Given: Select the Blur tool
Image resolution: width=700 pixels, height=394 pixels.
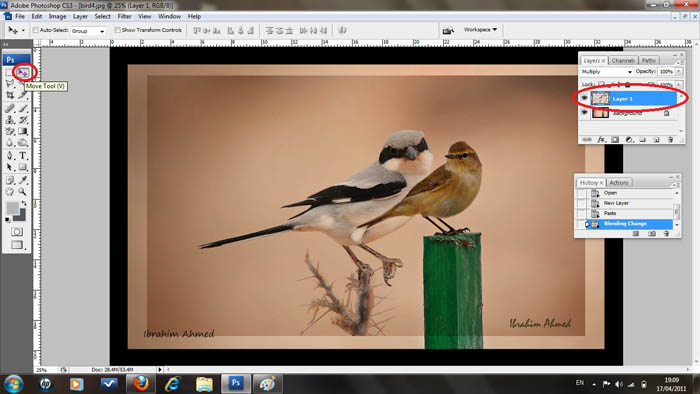Looking at the screenshot, I should point(9,143).
